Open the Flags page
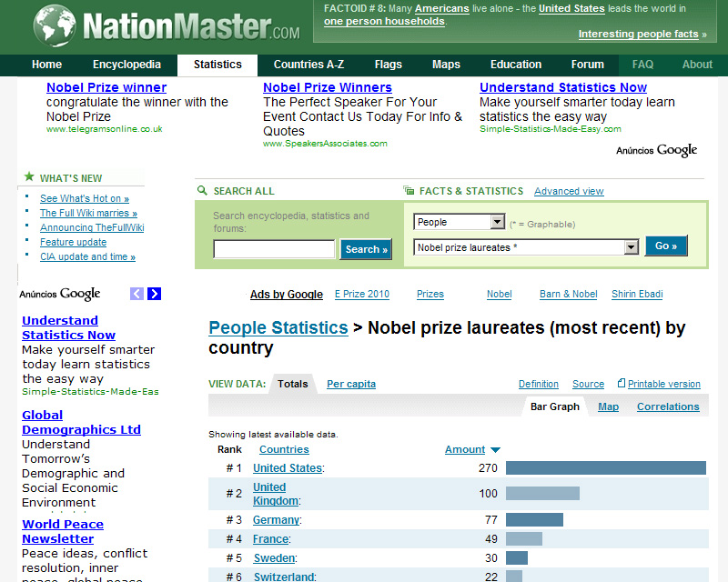 (389, 65)
